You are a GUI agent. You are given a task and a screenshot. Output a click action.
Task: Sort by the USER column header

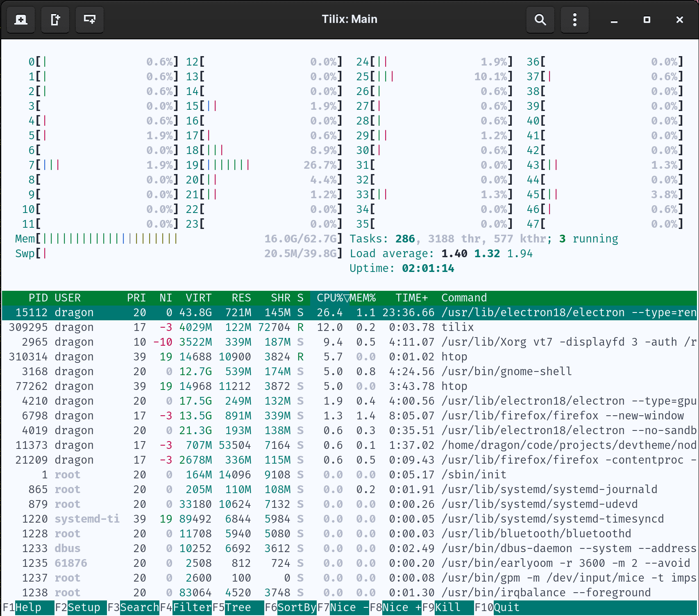(x=68, y=298)
